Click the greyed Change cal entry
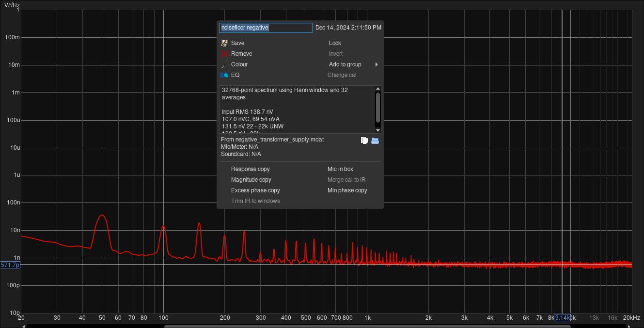This screenshot has width=644, height=328. coord(342,75)
